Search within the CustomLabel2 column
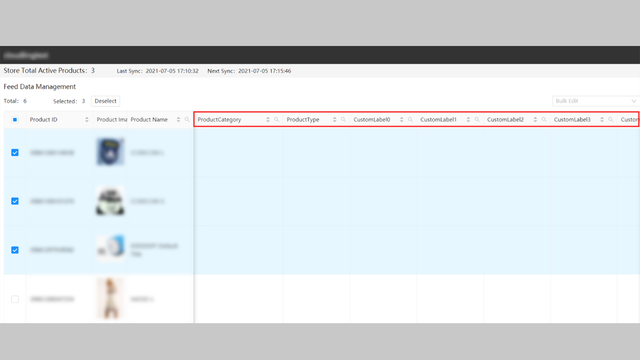This screenshot has width=640, height=360. [x=544, y=120]
